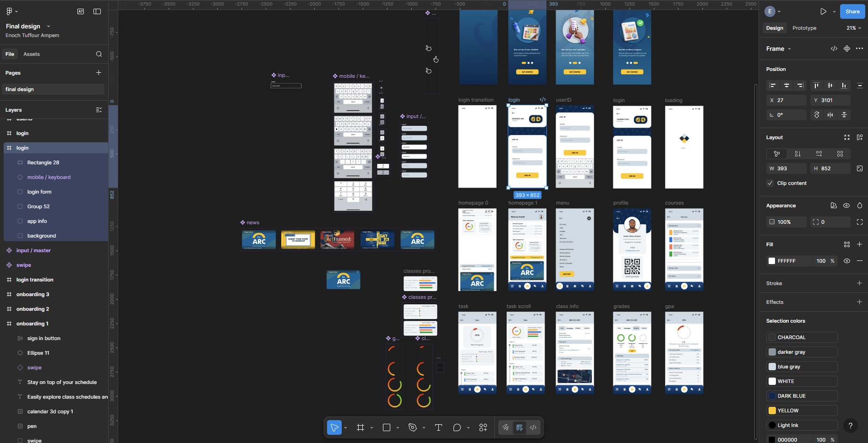Click the Share button

852,11
